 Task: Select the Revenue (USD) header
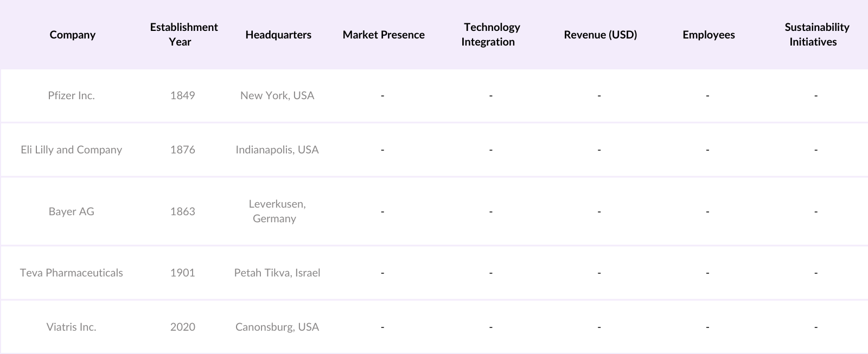click(x=600, y=35)
